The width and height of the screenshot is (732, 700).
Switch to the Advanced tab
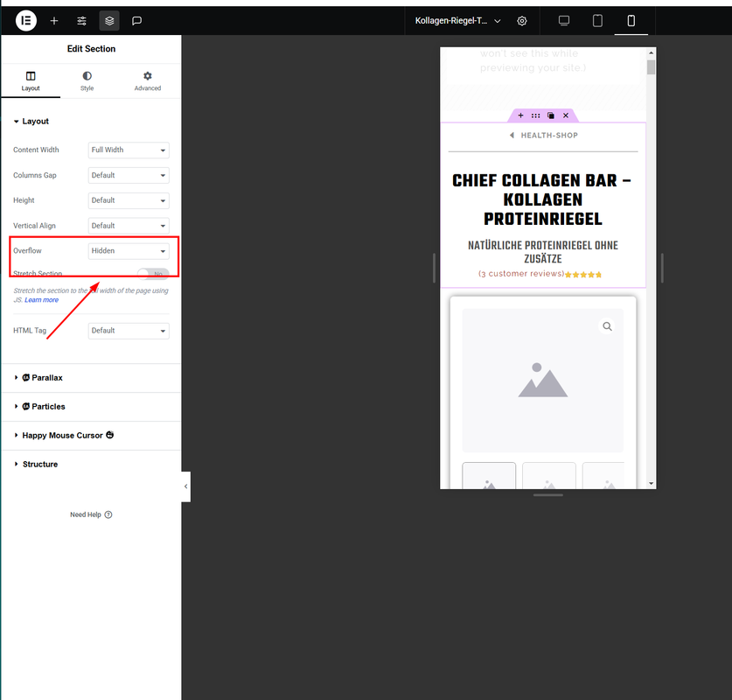[148, 80]
